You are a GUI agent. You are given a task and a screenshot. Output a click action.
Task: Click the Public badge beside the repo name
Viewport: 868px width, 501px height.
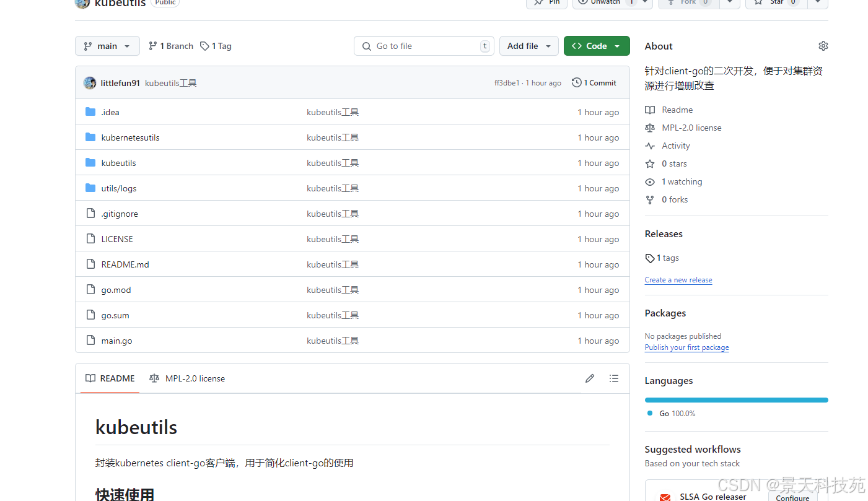pyautogui.click(x=165, y=2)
